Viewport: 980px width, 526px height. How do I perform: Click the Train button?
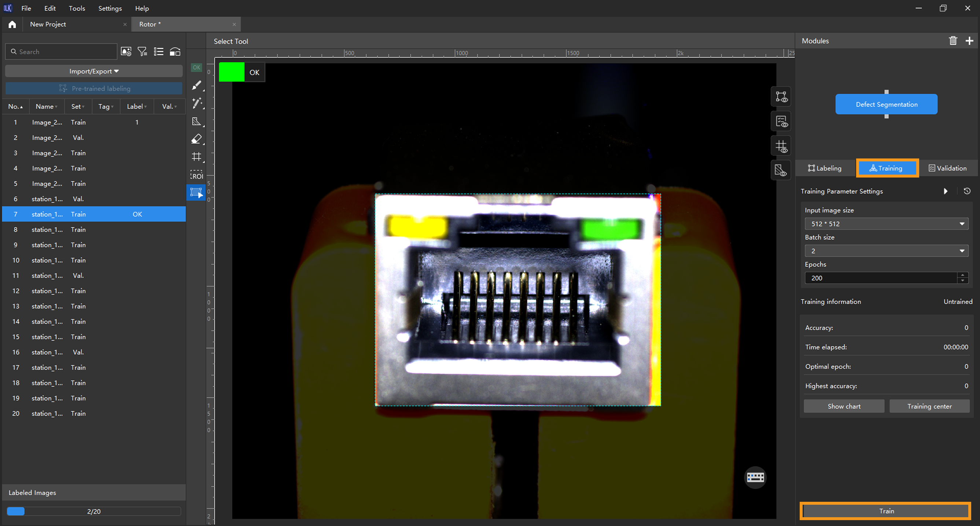coord(886,511)
